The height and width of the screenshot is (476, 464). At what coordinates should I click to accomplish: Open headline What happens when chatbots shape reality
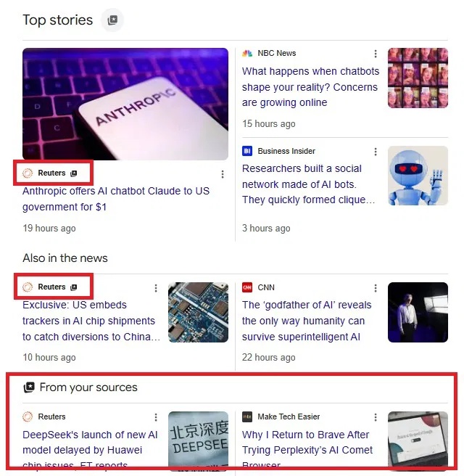point(310,87)
